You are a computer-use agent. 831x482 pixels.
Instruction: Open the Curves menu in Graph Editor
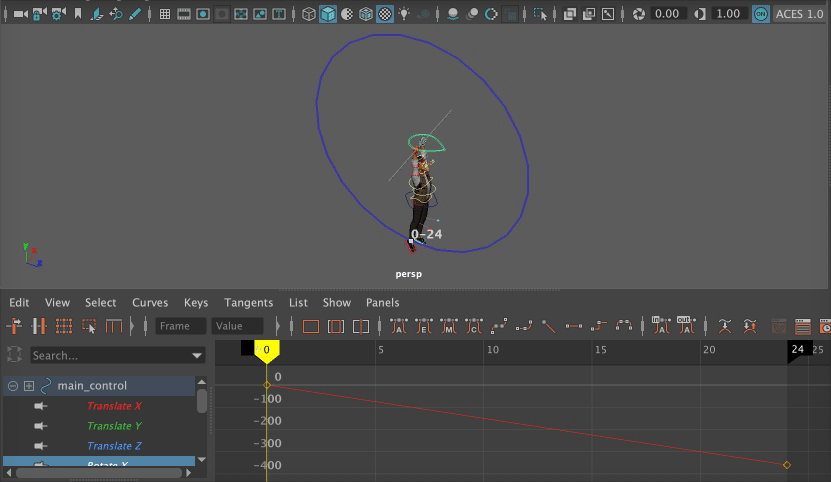pos(150,302)
